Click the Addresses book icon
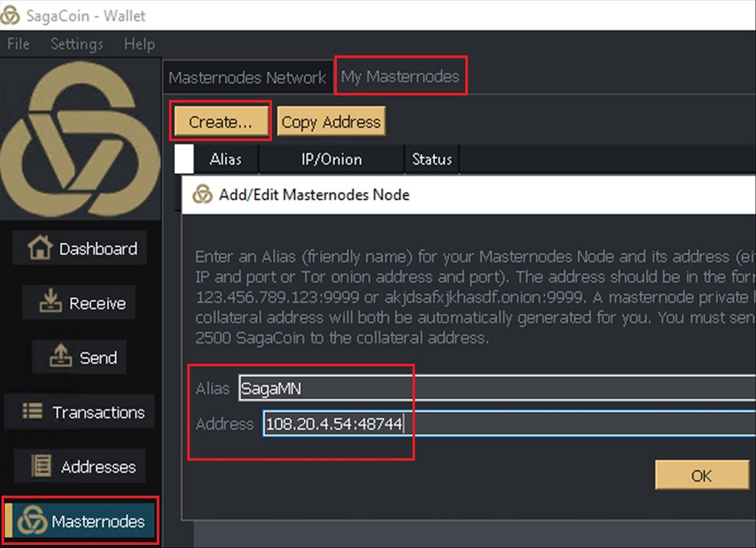Viewport: 756px width, 548px height. 41,465
